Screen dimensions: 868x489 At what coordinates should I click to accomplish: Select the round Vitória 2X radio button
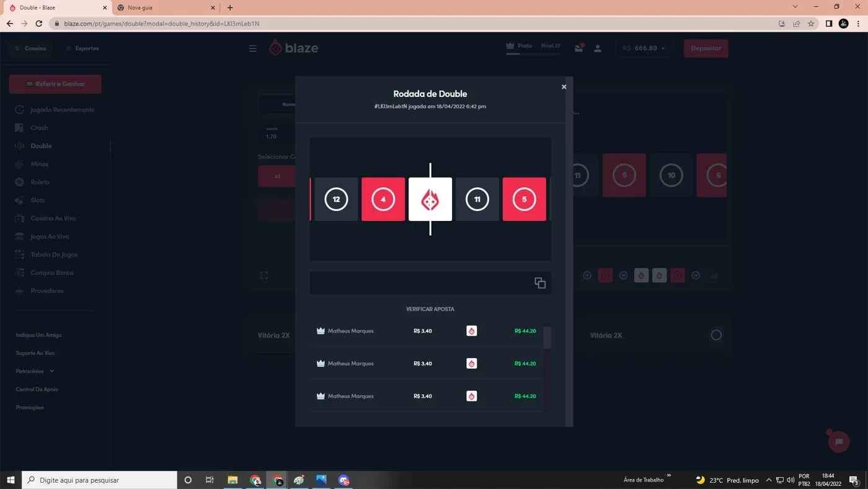point(716,335)
